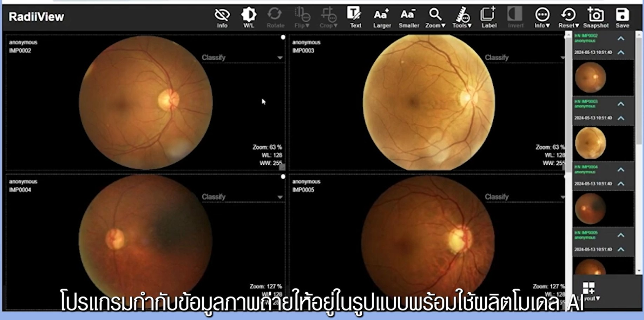Open the Zoom magnifier tool menu
The image size is (644, 320).
pyautogui.click(x=435, y=18)
